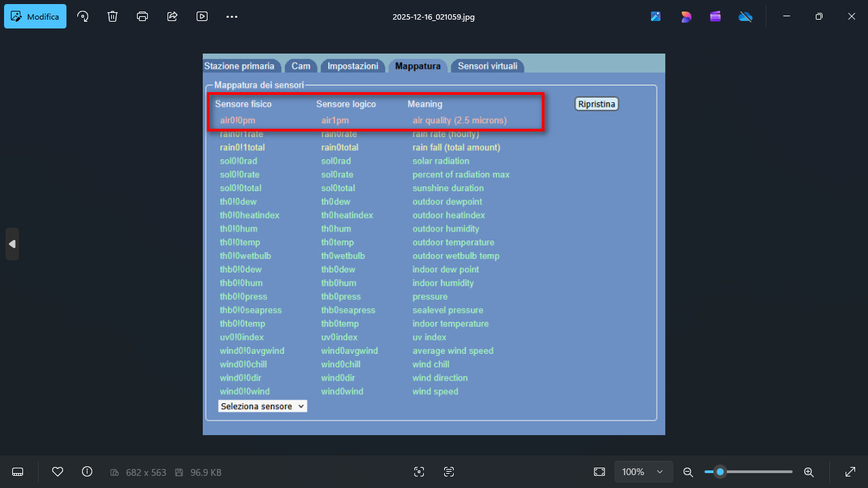The width and height of the screenshot is (868, 488).
Task: Open the share icon in top toolbar
Action: tap(172, 16)
